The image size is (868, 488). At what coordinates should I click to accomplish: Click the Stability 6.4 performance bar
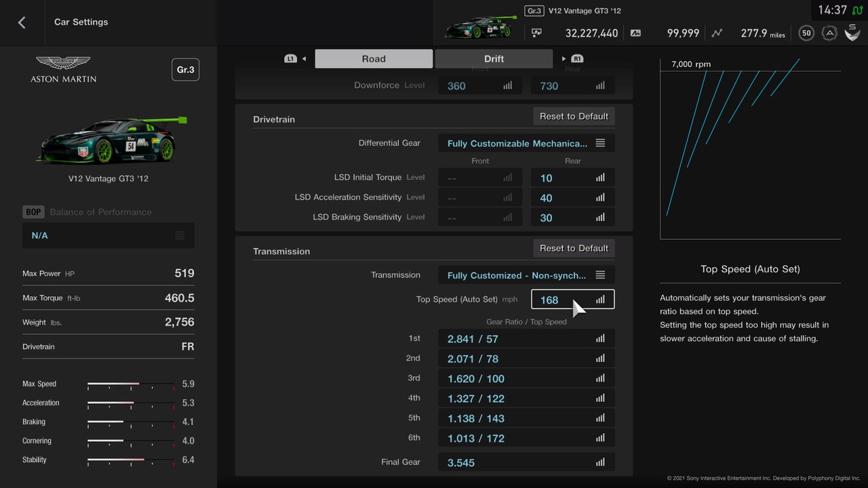tap(131, 460)
